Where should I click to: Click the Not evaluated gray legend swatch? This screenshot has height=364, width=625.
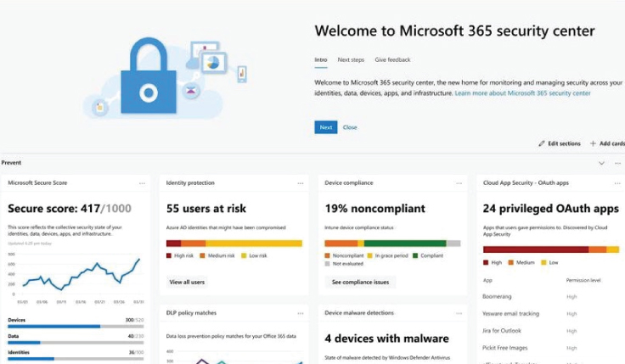327,264
